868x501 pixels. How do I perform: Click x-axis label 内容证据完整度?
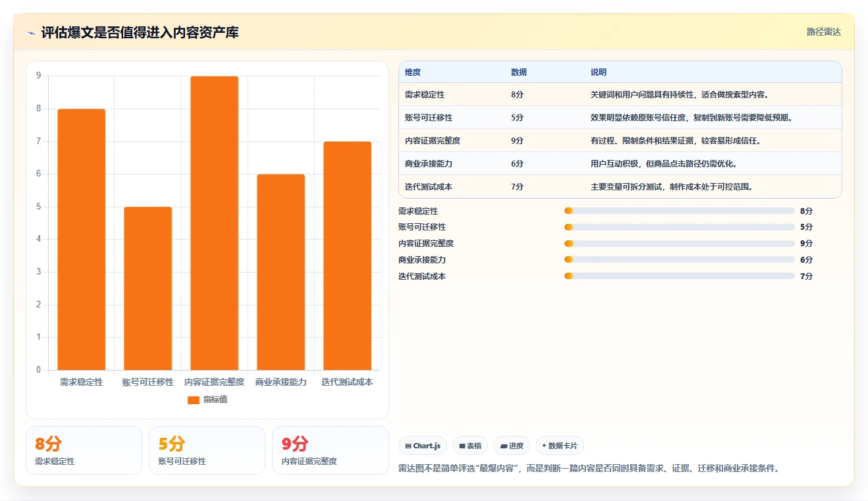click(x=214, y=382)
